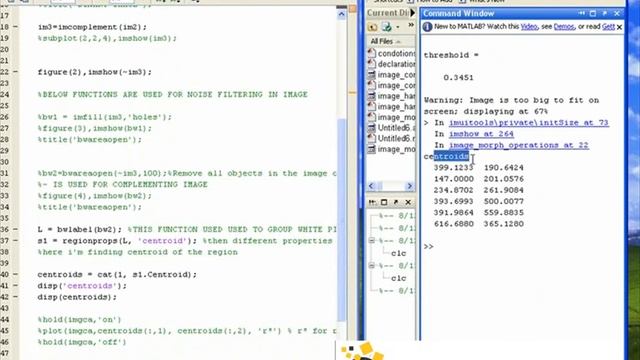Select the Untitled6.a file entry
This screenshot has width=640, height=360.
(396, 128)
